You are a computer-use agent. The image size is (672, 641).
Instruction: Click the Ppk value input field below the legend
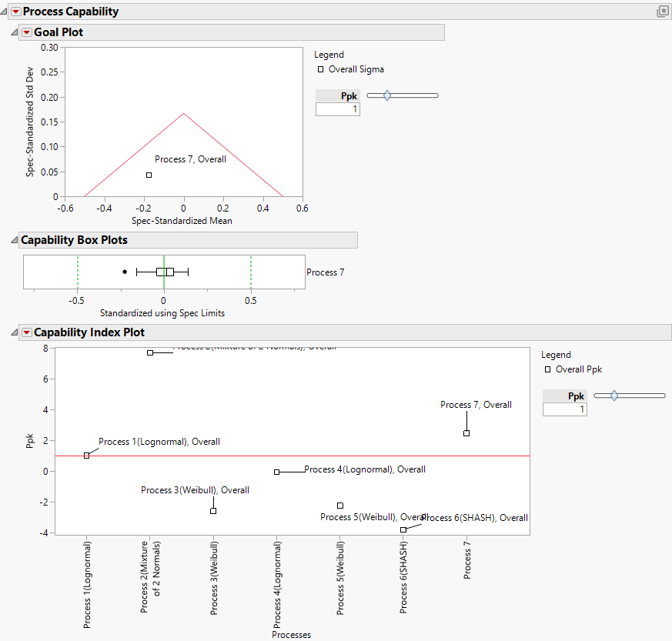(x=336, y=109)
